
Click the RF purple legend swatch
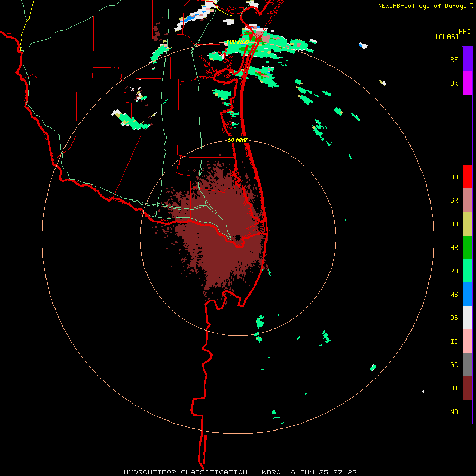(x=467, y=59)
